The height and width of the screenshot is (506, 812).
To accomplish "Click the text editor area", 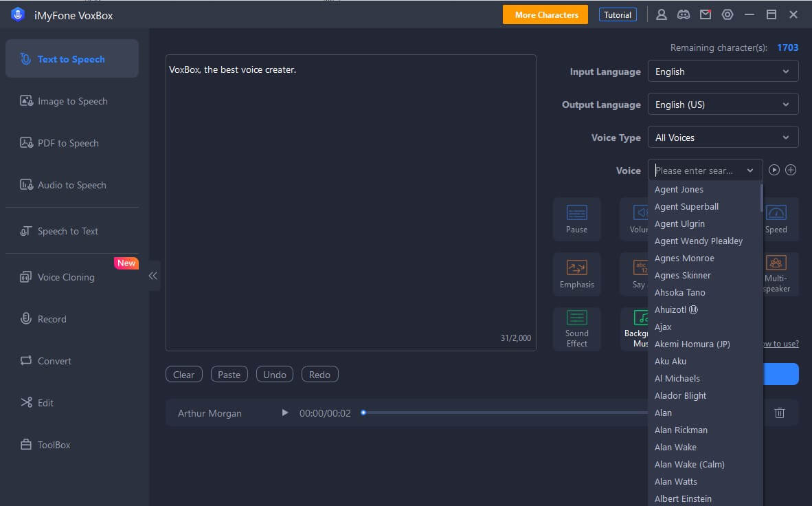I will click(350, 203).
